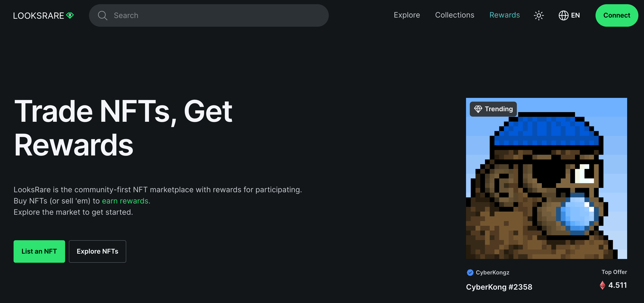Click the Connect wallet button

tap(617, 15)
